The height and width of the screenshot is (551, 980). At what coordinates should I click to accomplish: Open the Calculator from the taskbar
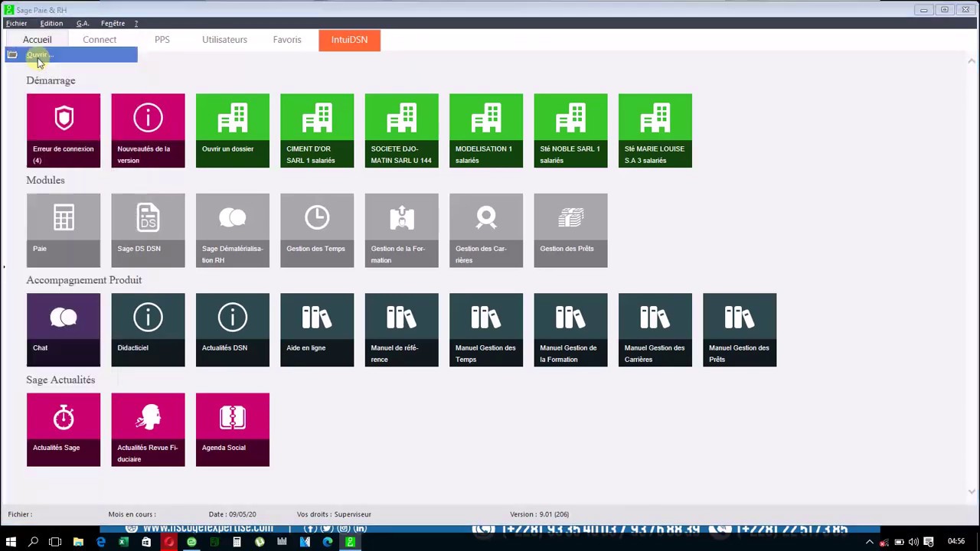tap(237, 542)
